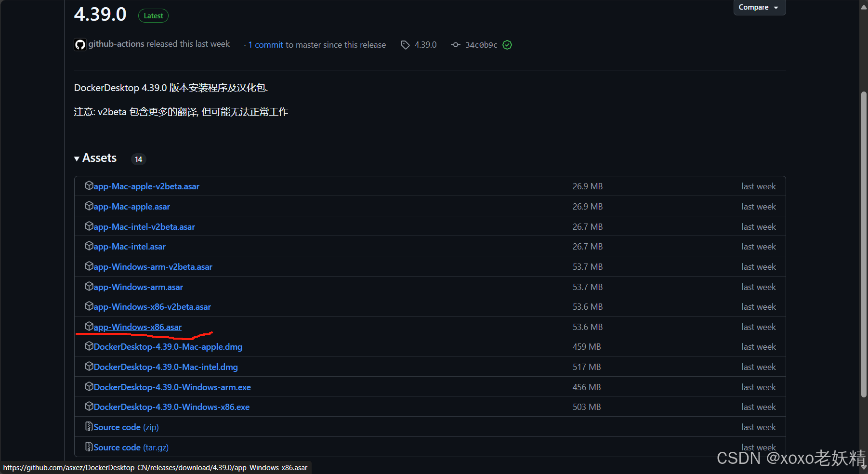Click package icon for app-Mac-intel.asar
This screenshot has width=868, height=474.
[x=89, y=246]
